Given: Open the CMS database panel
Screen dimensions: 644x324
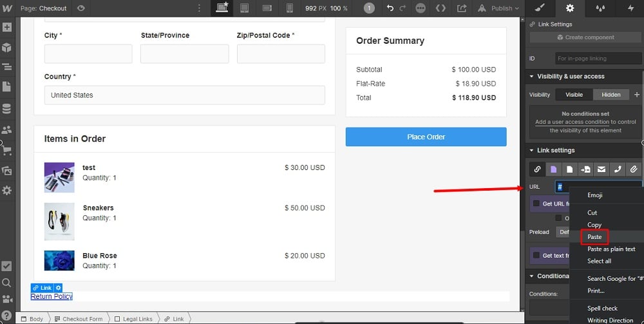Looking at the screenshot, I should (x=7, y=109).
